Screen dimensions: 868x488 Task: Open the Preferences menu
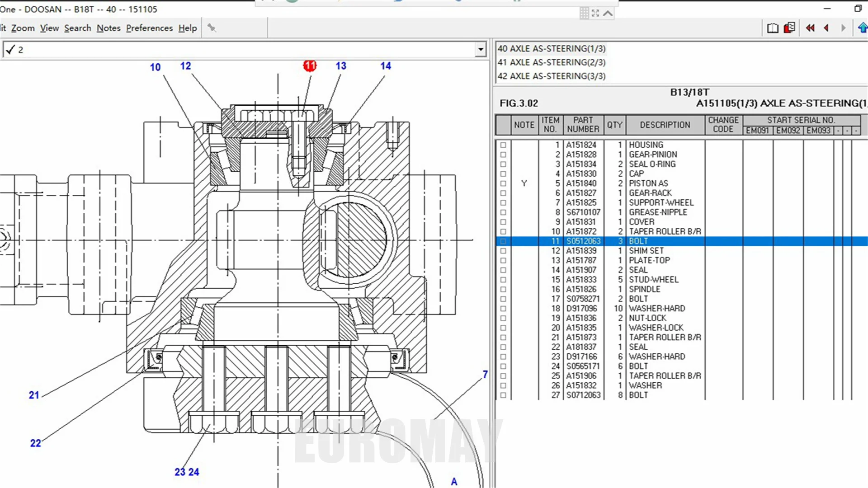(x=149, y=28)
